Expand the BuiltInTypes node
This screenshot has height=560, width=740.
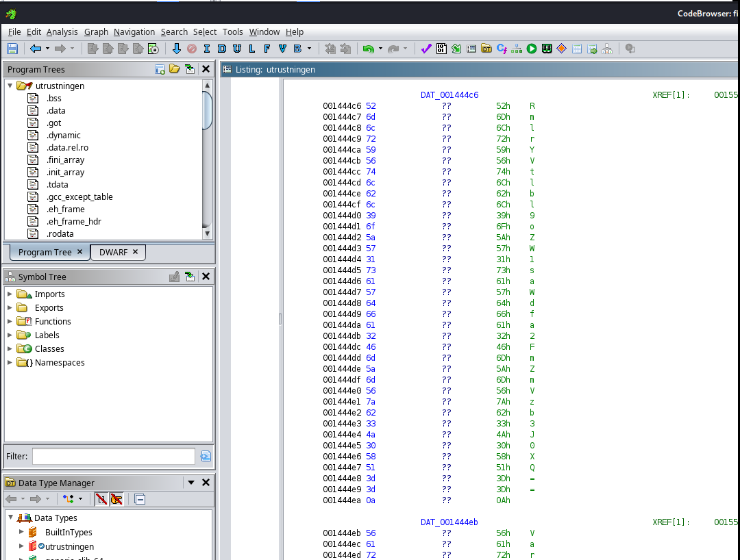(21, 532)
